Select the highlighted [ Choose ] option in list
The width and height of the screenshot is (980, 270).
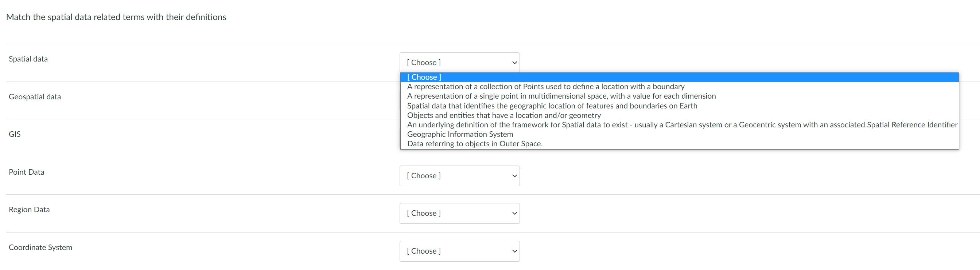tap(424, 77)
